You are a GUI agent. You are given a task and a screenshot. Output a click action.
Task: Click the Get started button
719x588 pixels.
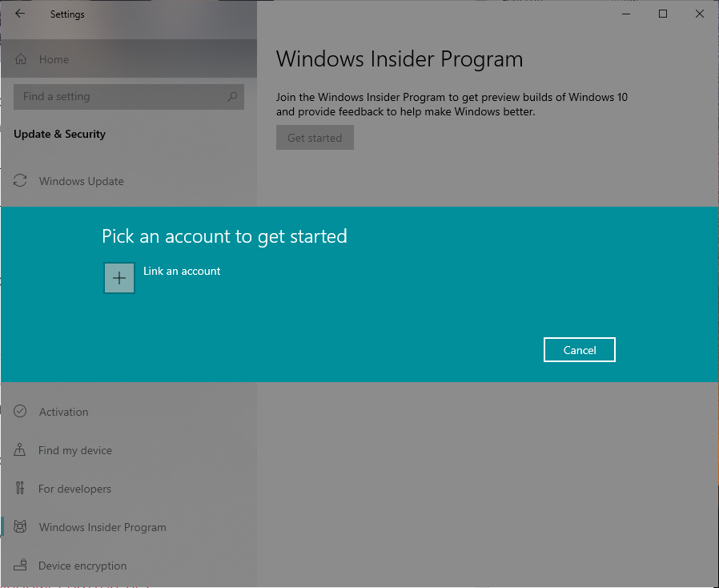tap(315, 138)
